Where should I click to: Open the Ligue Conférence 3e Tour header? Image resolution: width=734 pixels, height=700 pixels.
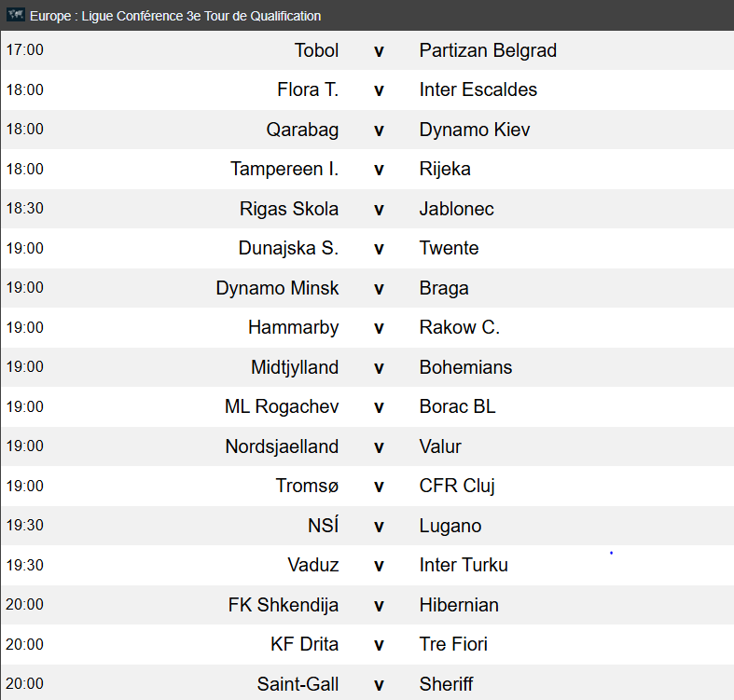[x=175, y=16]
